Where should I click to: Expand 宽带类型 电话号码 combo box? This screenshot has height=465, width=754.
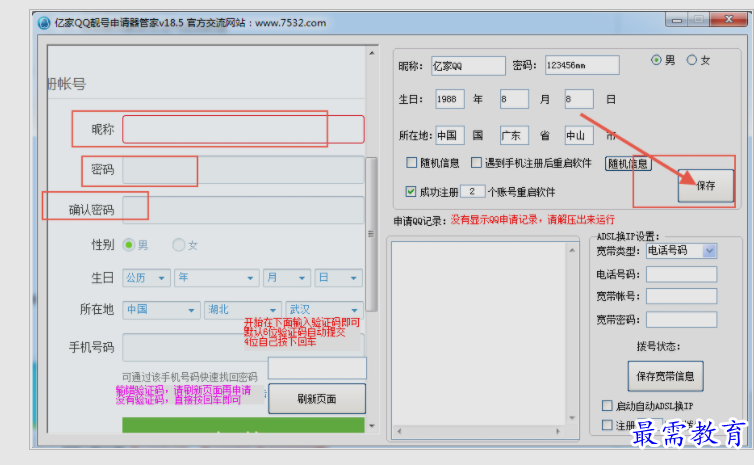(x=681, y=251)
